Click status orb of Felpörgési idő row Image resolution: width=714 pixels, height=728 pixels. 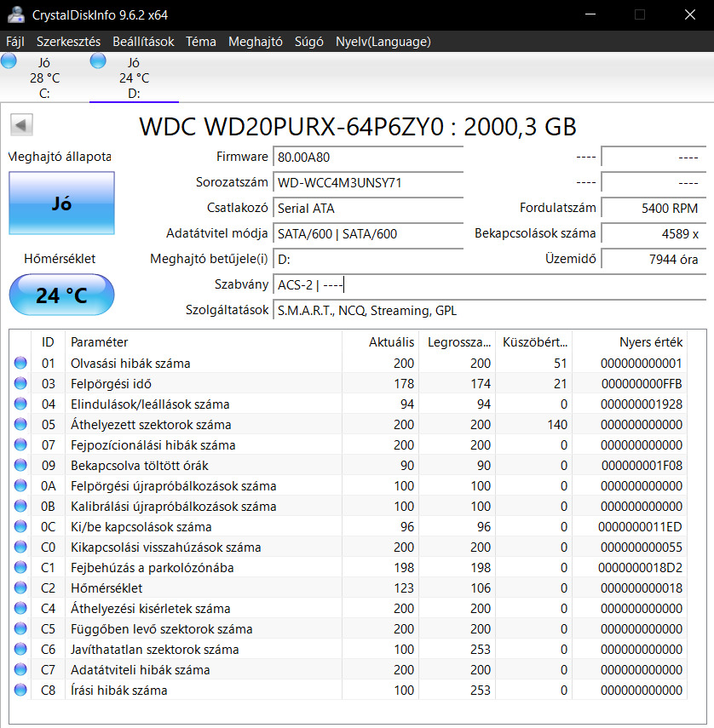(x=20, y=383)
